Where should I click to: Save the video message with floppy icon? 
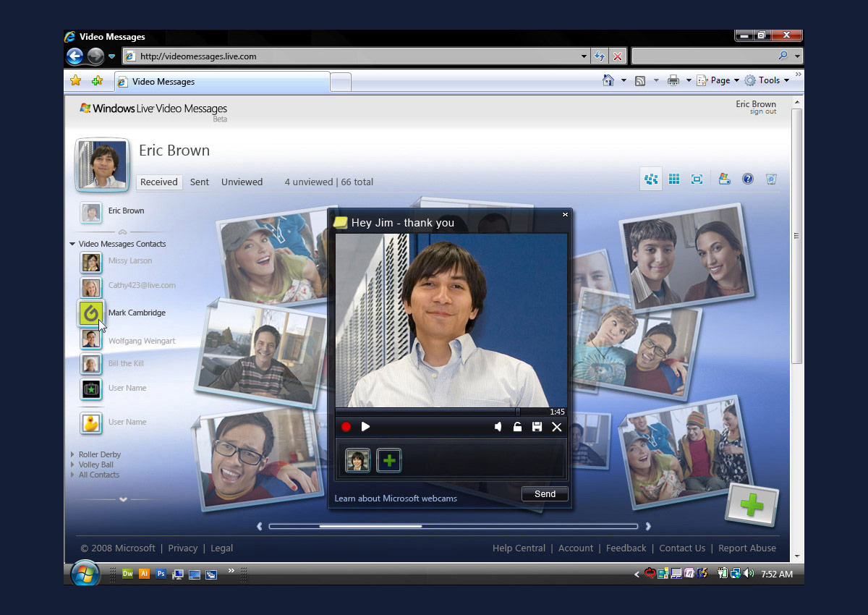[537, 427]
